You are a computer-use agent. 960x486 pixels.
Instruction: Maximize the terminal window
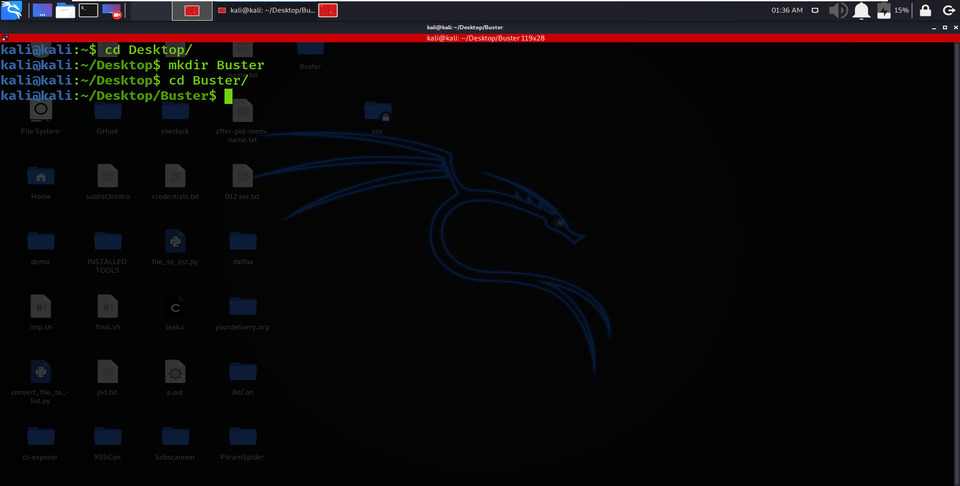click(x=944, y=28)
